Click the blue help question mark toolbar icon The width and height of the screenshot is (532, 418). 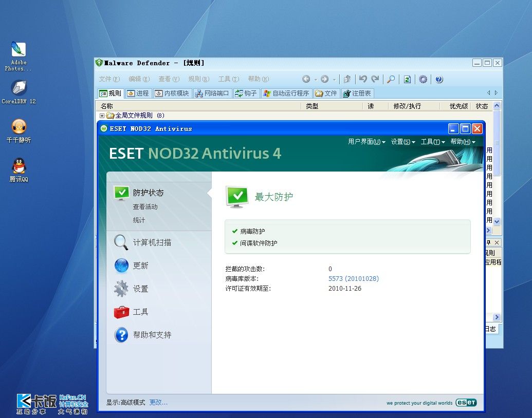[439, 79]
